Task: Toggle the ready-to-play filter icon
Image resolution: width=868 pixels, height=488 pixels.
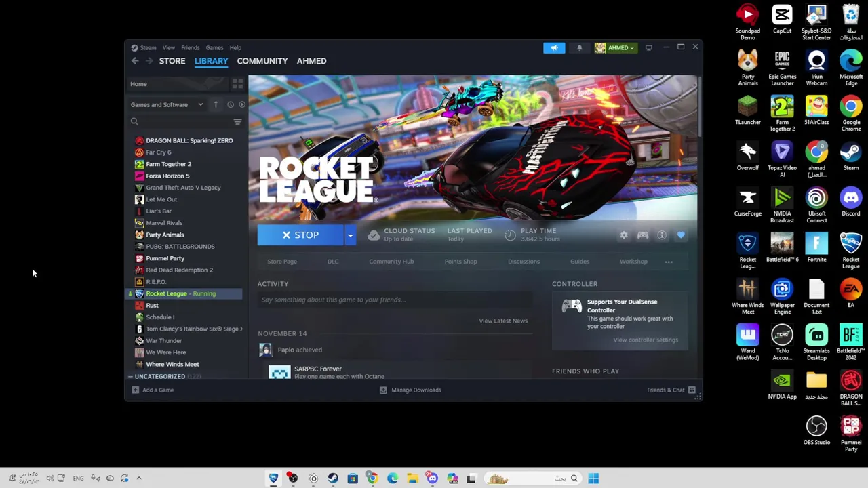Action: [x=242, y=104]
